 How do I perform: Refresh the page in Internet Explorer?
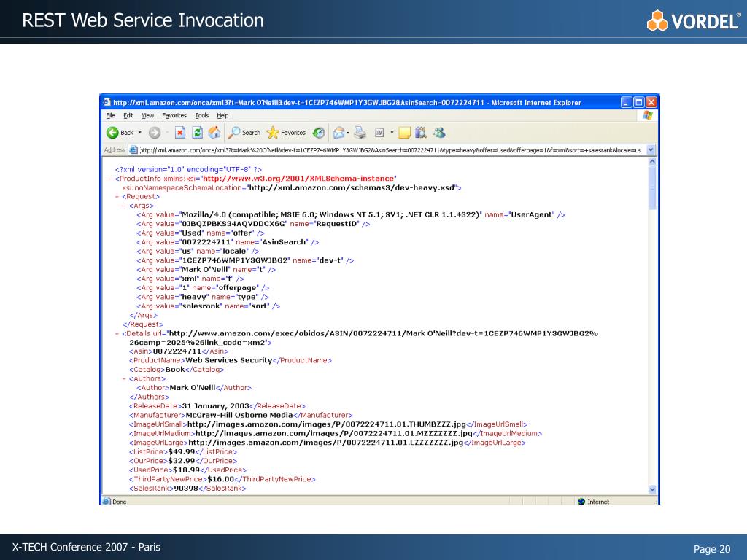coord(197,133)
